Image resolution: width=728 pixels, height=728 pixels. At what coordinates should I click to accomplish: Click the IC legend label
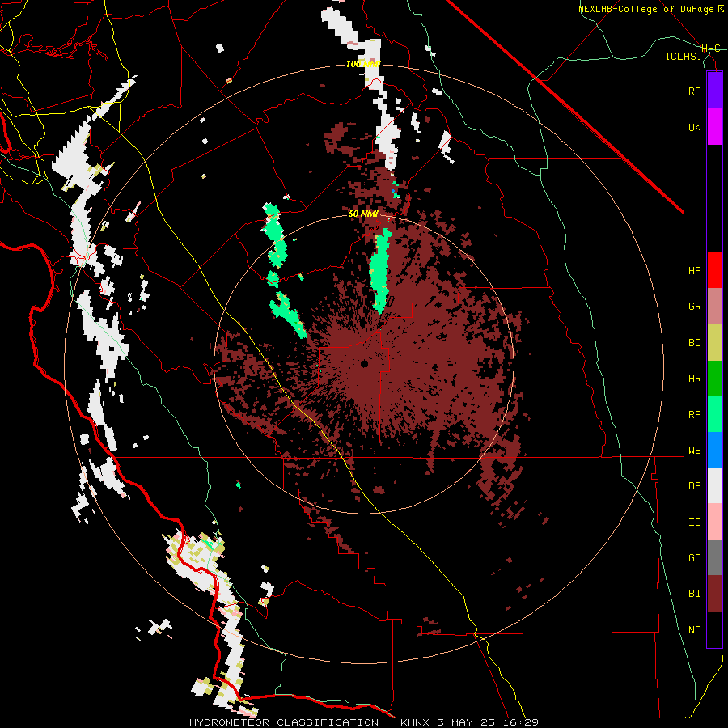(694, 523)
